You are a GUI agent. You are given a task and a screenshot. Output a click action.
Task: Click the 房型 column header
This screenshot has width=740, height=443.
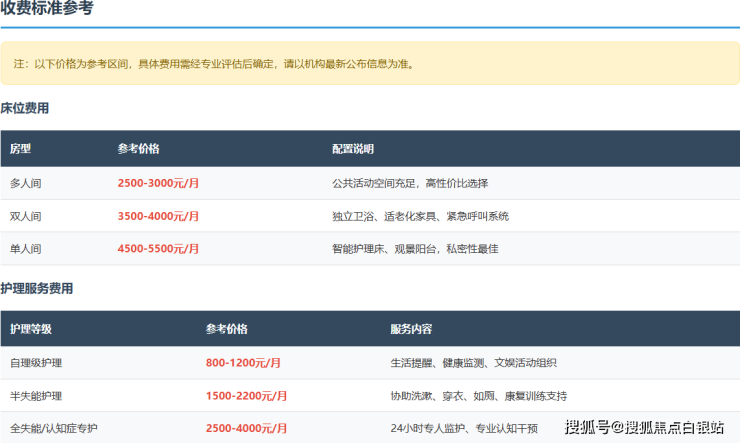[21, 149]
